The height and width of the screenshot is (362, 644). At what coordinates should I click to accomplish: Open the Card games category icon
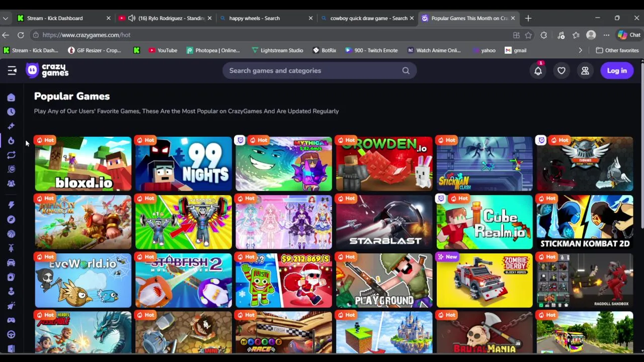[11, 277]
